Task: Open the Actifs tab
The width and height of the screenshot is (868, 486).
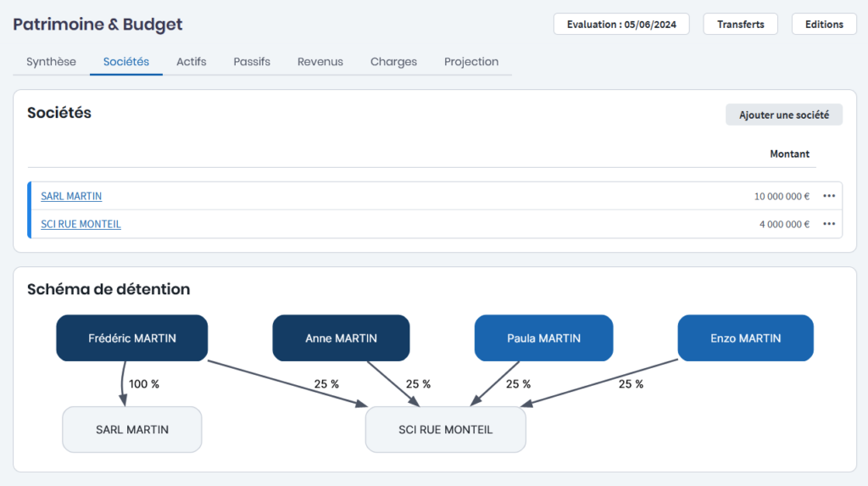Action: pyautogui.click(x=192, y=62)
